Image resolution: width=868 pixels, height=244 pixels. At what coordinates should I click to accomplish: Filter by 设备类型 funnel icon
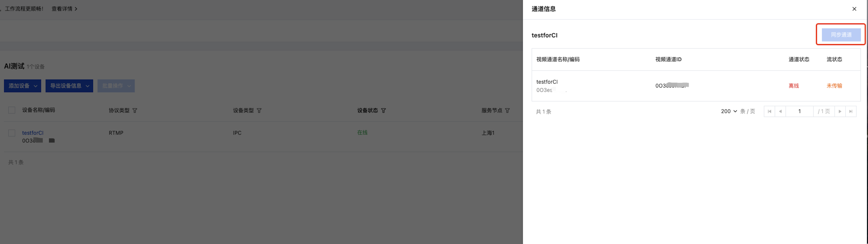259,110
